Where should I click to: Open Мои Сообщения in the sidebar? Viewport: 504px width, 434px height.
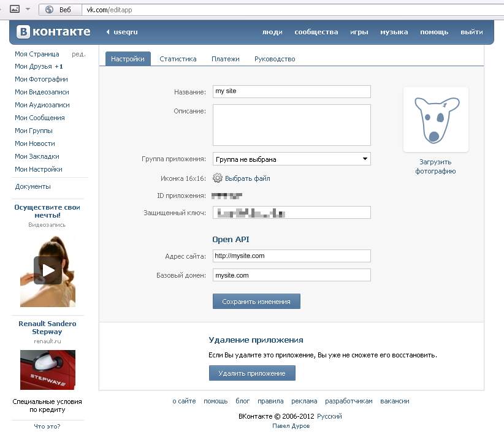coord(39,118)
